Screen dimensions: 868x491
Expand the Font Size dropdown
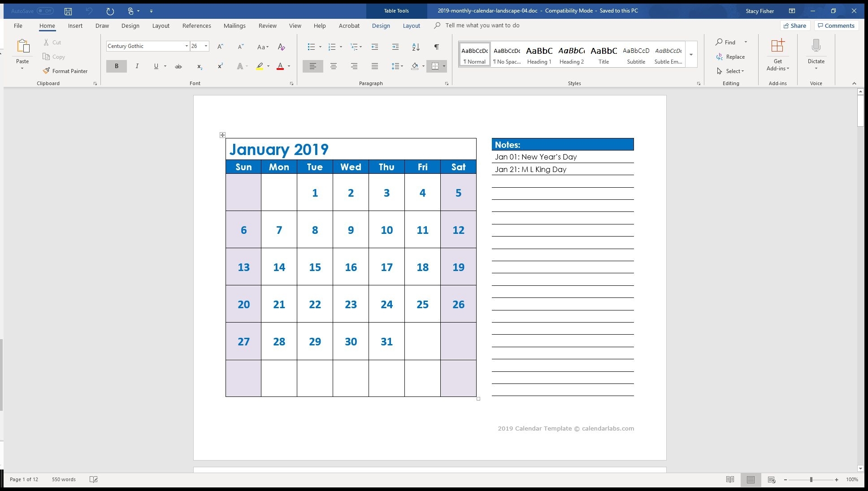[x=206, y=45]
